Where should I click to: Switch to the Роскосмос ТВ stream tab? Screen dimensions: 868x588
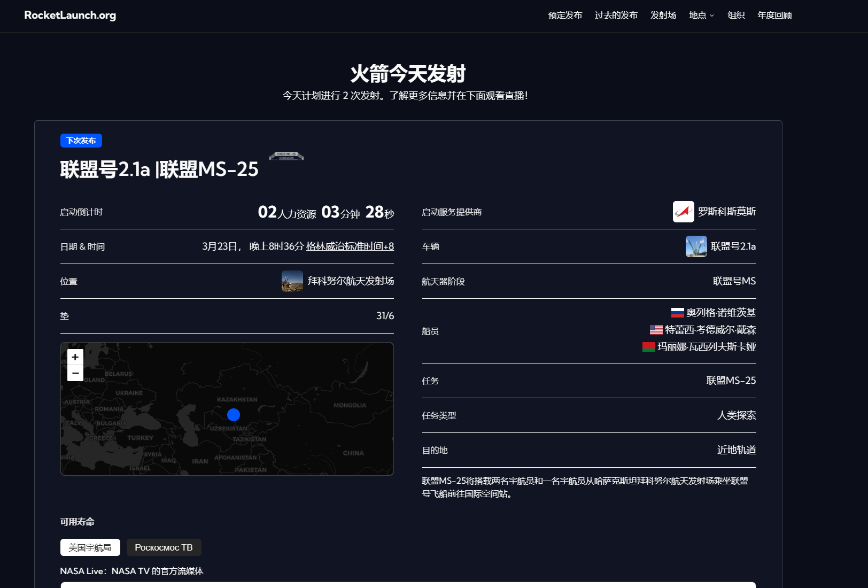[x=164, y=547]
